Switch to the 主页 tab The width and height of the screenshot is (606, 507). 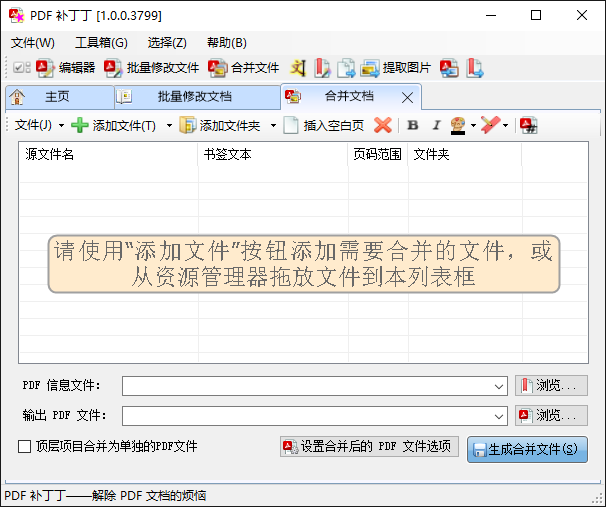point(60,97)
